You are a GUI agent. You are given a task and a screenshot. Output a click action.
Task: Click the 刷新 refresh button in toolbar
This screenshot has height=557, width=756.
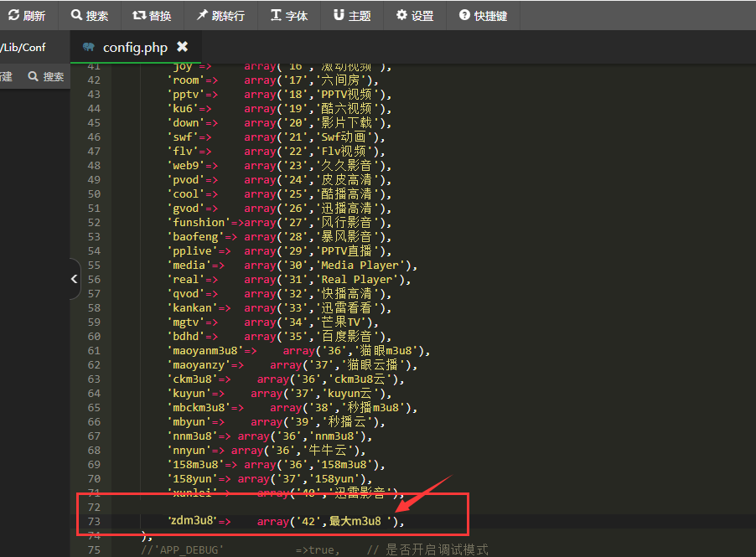27,15
